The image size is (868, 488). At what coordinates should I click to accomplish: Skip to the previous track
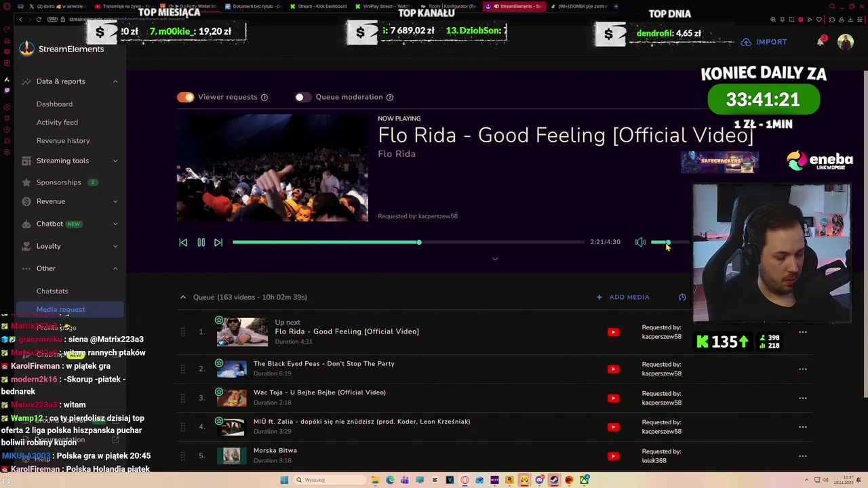[183, 242]
